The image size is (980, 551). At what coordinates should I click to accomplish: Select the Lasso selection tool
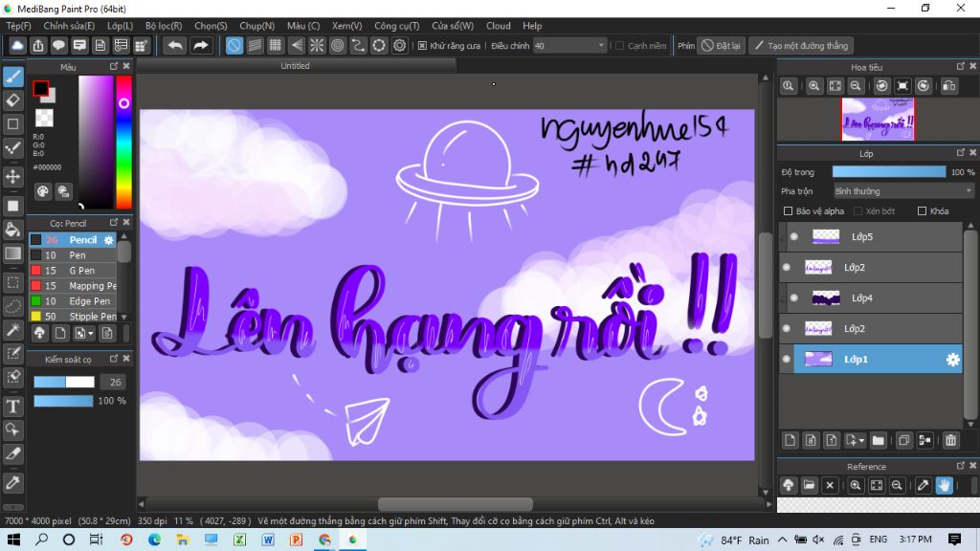tap(13, 307)
